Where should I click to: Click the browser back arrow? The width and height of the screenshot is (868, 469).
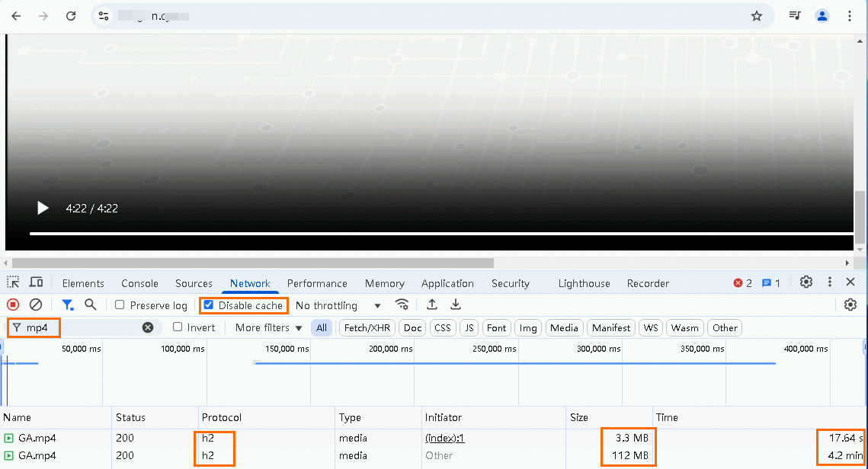16,16
